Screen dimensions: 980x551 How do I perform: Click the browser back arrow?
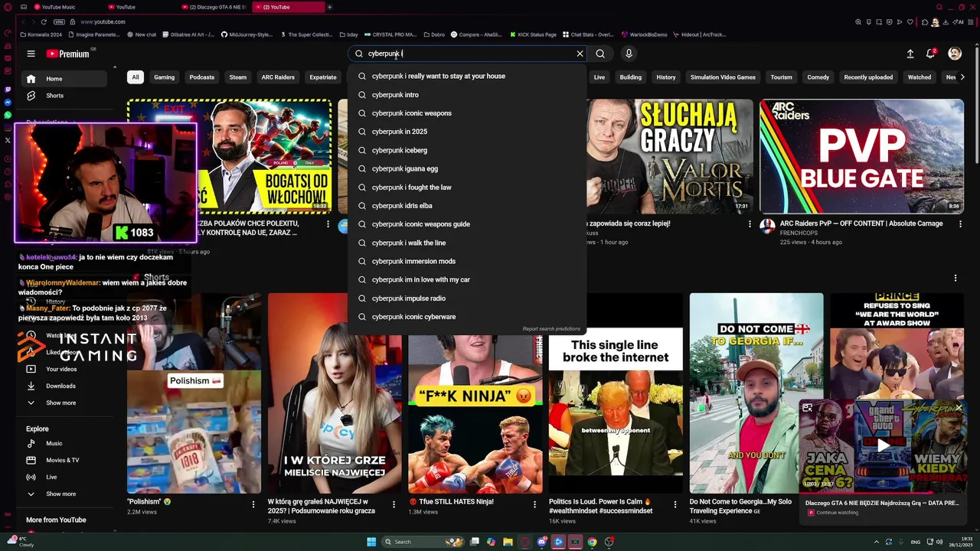click(23, 21)
